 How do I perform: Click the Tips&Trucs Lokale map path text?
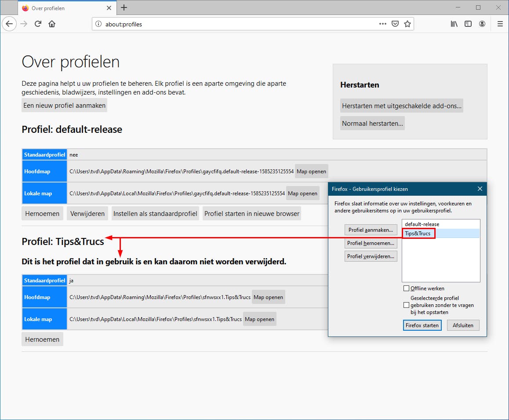click(x=156, y=319)
